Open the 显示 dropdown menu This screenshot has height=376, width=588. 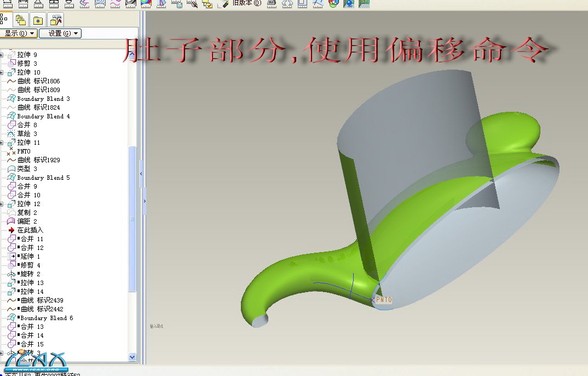[19, 33]
